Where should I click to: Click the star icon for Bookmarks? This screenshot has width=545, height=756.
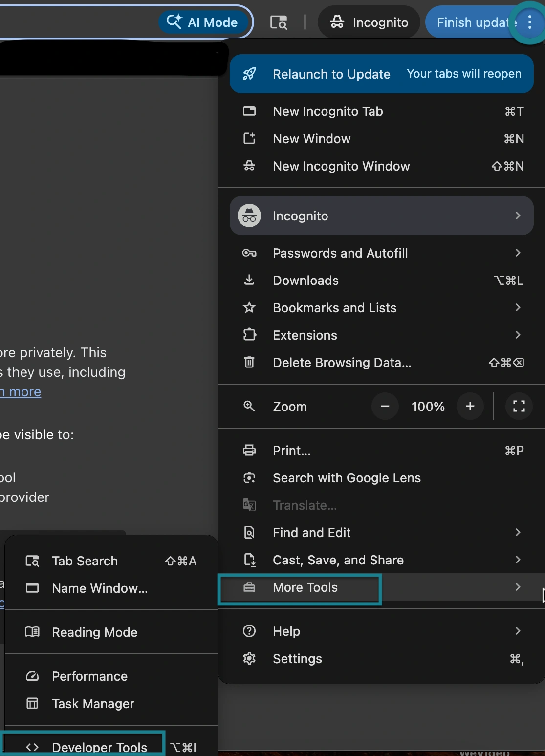pos(249,307)
